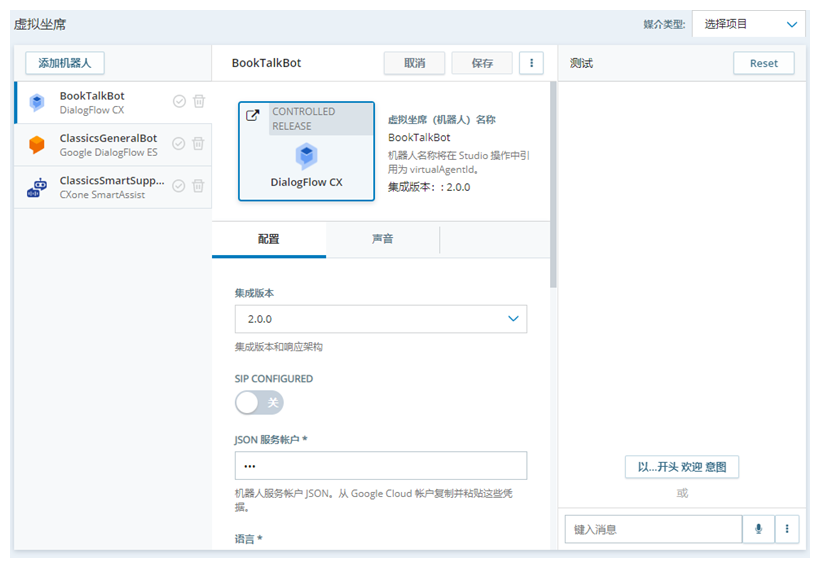Click the Reset button in test panel
Image resolution: width=817 pixels, height=582 pixels.
point(764,63)
